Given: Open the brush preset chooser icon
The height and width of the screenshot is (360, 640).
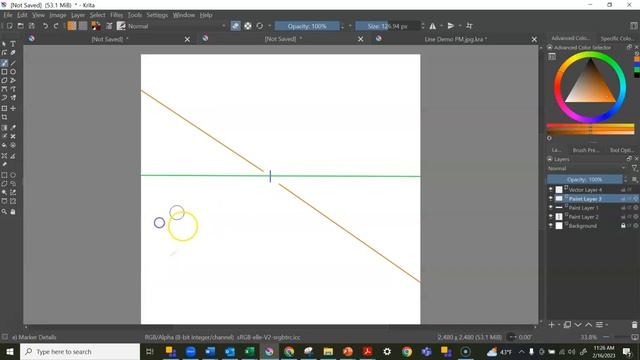Looking at the screenshot, I should click(121, 26).
